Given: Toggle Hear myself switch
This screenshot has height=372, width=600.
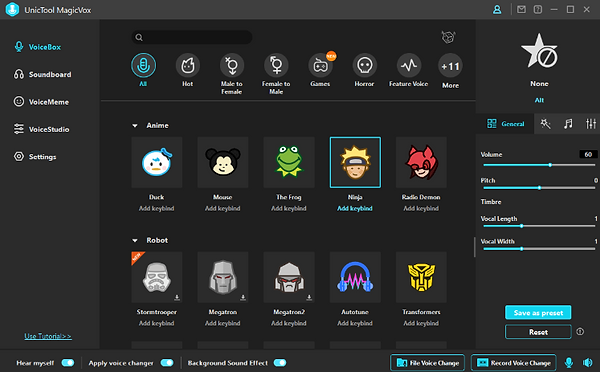Looking at the screenshot, I should (x=68, y=363).
